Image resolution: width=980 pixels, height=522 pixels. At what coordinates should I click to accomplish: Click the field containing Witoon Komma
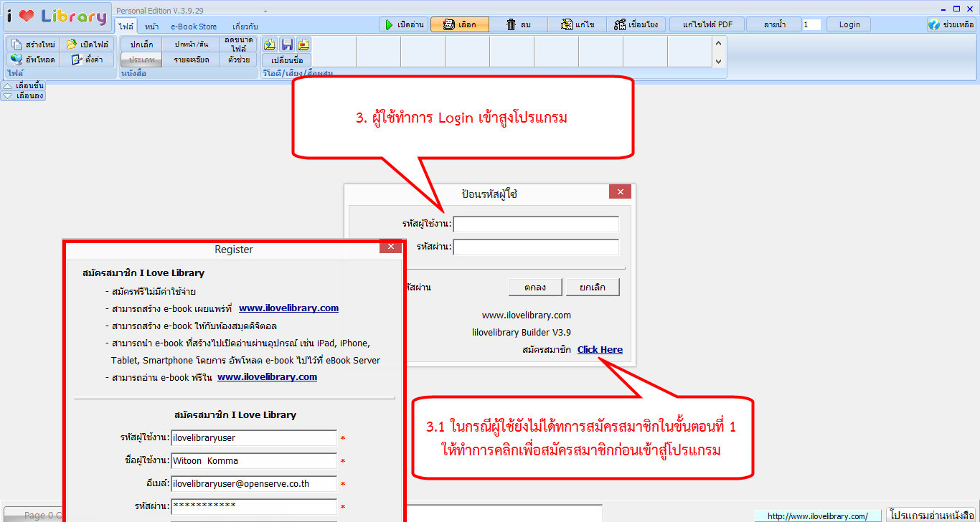(254, 461)
